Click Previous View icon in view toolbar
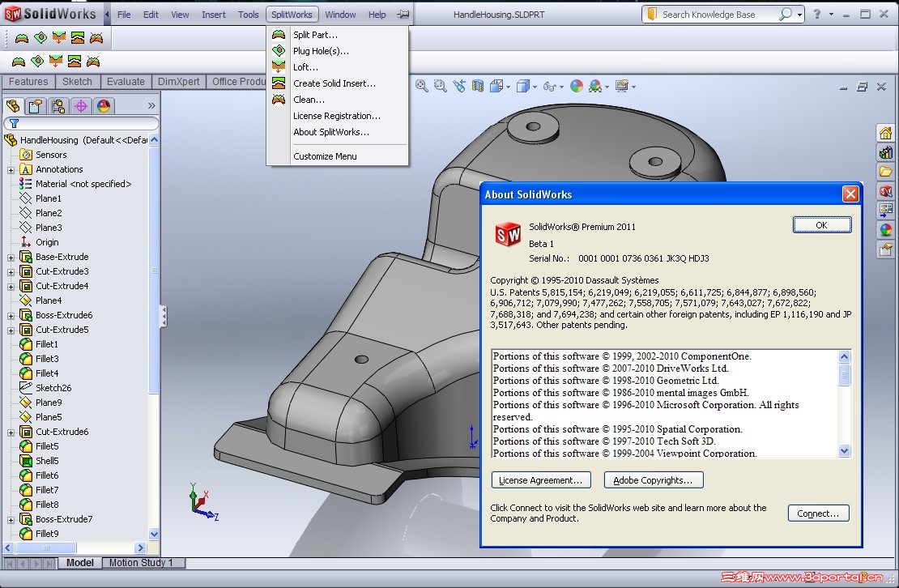Image resolution: width=899 pixels, height=588 pixels. [458, 86]
